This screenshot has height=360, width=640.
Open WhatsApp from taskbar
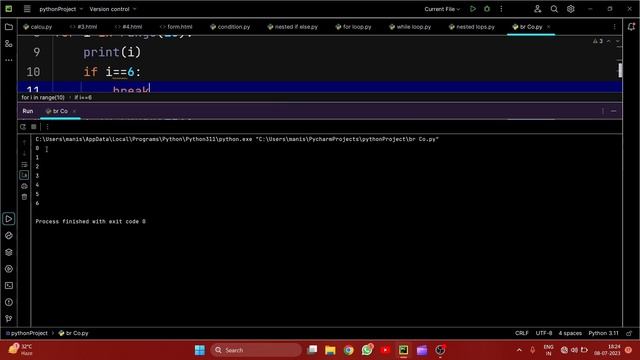(367, 350)
